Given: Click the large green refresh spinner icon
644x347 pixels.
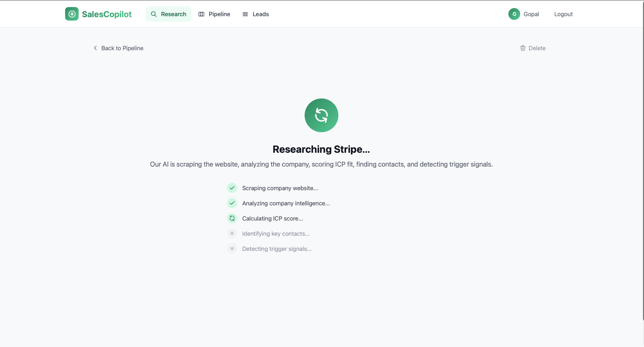Looking at the screenshot, I should click(x=321, y=115).
